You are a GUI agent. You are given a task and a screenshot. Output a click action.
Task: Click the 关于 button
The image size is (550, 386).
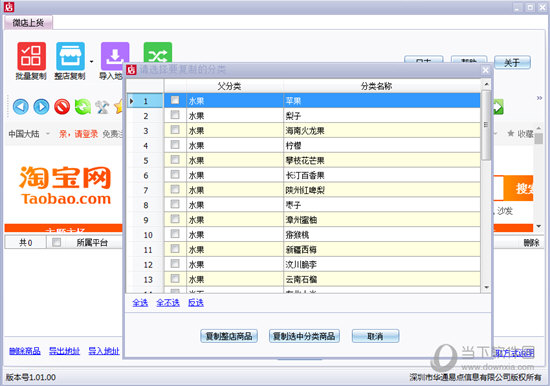point(512,63)
